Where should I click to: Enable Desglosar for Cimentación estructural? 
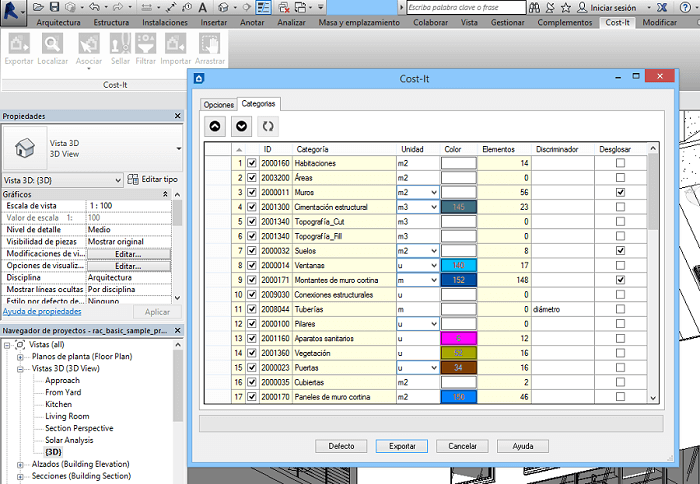pyautogui.click(x=620, y=207)
